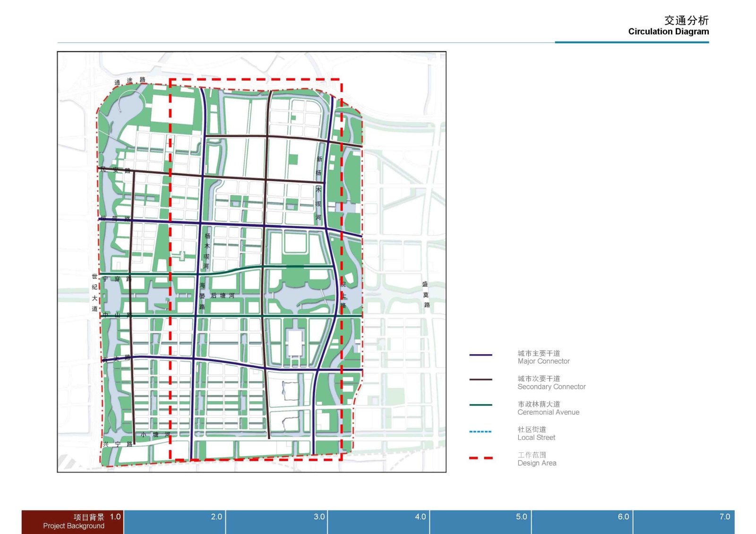
Task: Go to section 6.0 tab
Action: (x=582, y=522)
